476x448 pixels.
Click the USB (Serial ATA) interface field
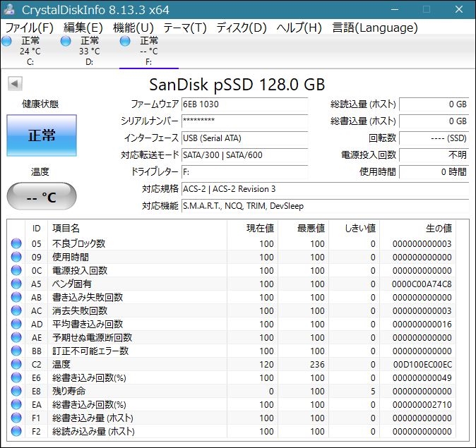click(244, 138)
